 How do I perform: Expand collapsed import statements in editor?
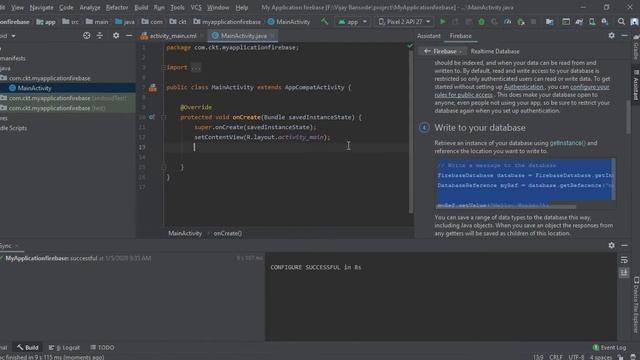[x=196, y=67]
